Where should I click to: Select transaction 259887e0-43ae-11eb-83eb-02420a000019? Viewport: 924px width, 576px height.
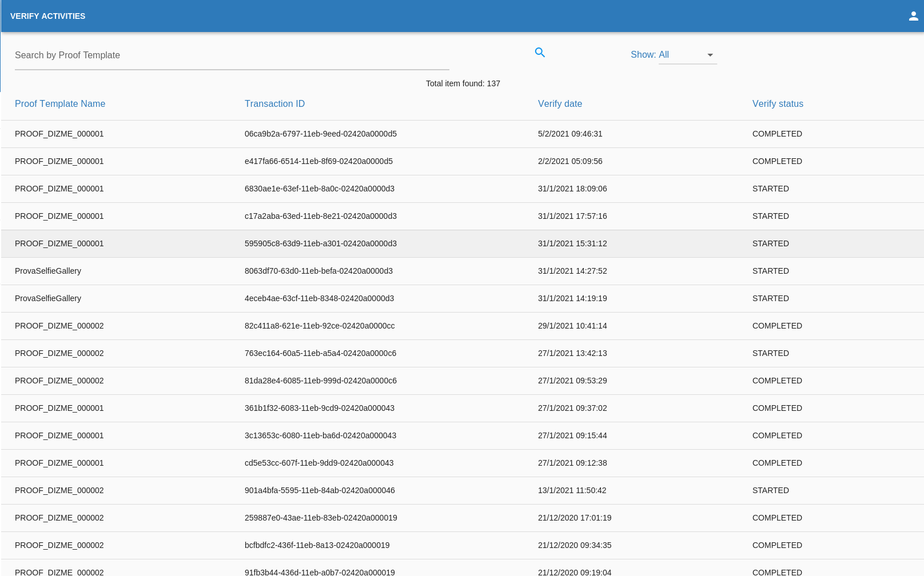[x=321, y=518]
